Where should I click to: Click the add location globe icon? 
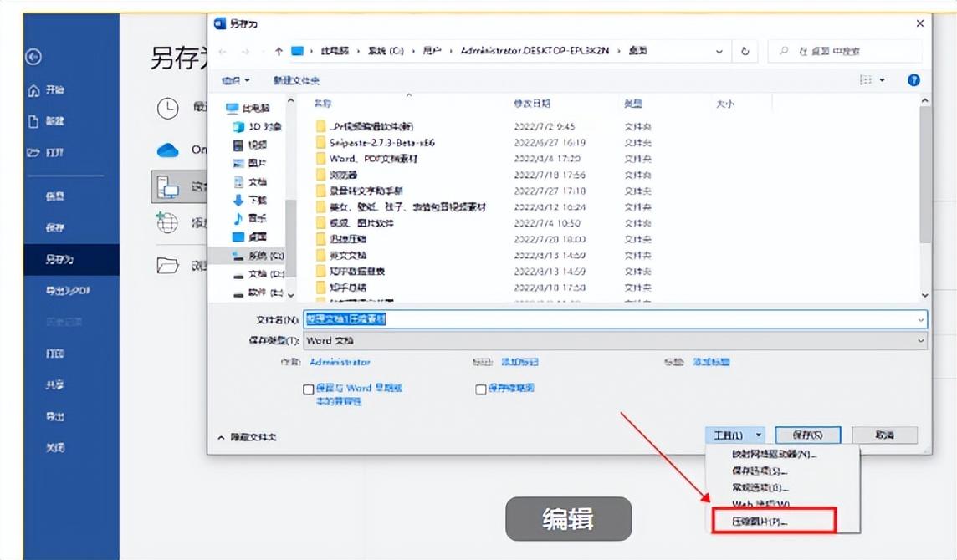click(x=166, y=222)
